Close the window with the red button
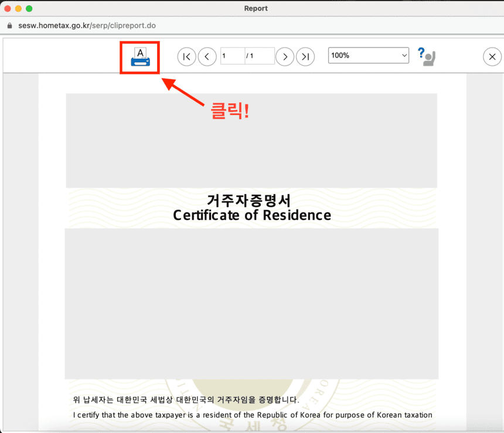The width and height of the screenshot is (504, 433). pyautogui.click(x=8, y=9)
